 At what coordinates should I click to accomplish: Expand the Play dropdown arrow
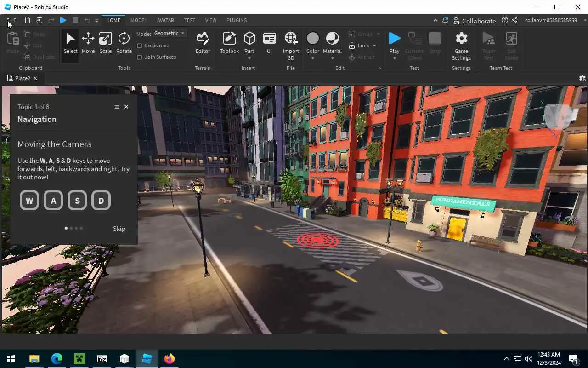[394, 58]
